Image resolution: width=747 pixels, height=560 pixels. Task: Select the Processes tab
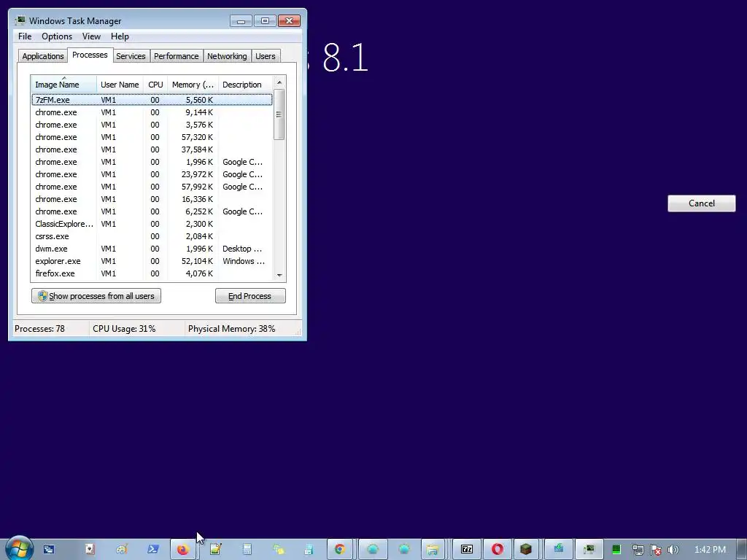90,55
